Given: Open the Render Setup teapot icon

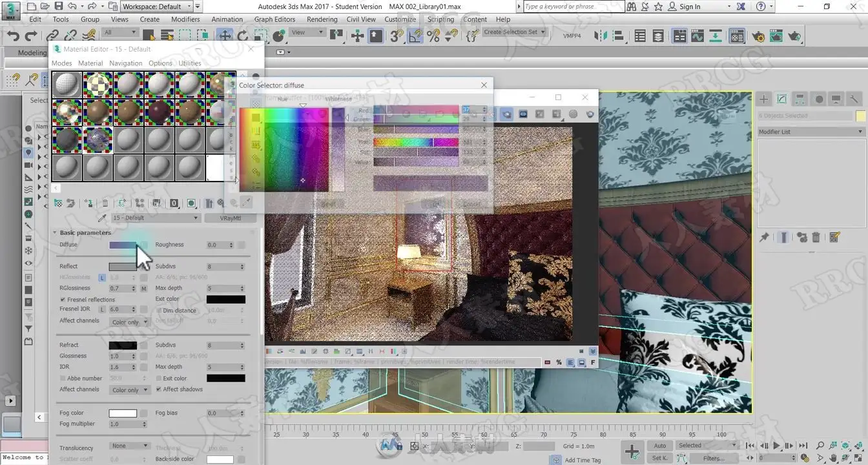Looking at the screenshot, I should 758,36.
